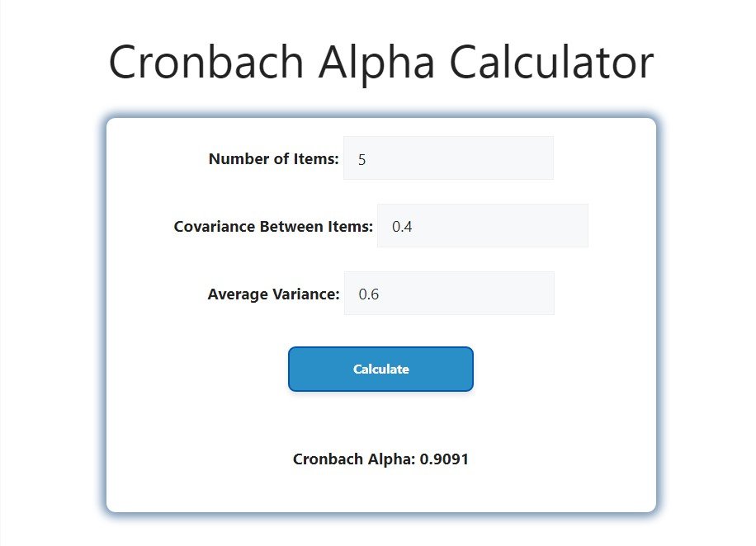Viewport: 756px width, 546px height.
Task: Click the Cronbach Alpha Calculator title
Action: coord(380,62)
